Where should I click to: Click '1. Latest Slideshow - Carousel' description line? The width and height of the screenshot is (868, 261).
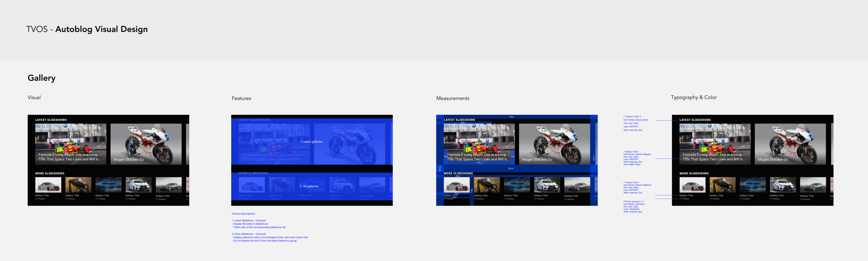249,220
